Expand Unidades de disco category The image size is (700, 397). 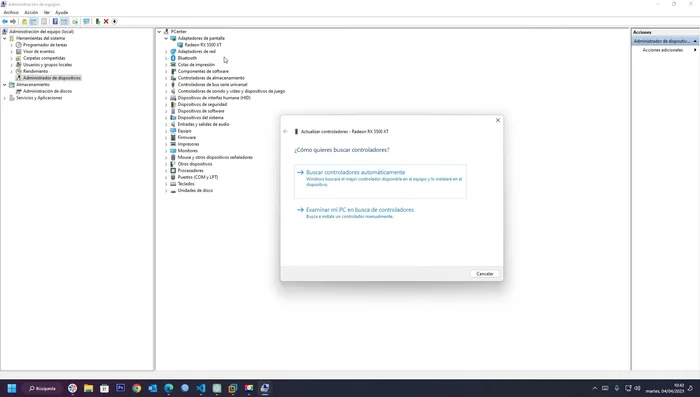coord(166,190)
